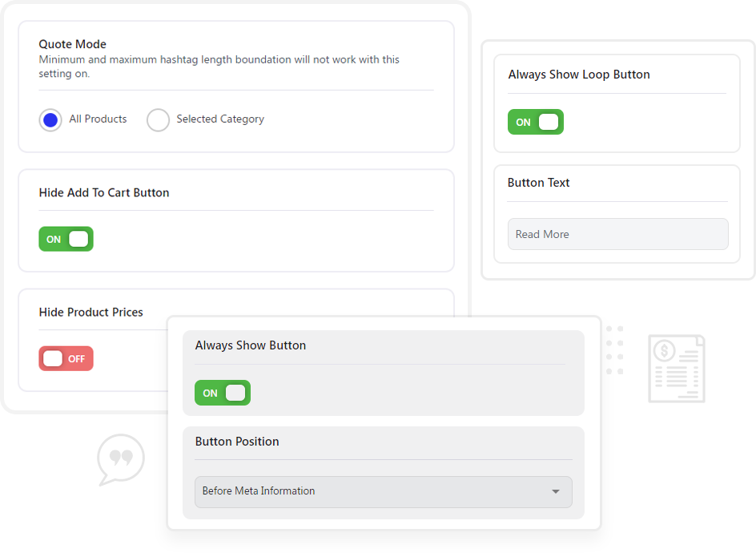This screenshot has height=553, width=756.
Task: Click the Hide Product Prices heading
Action: click(91, 313)
